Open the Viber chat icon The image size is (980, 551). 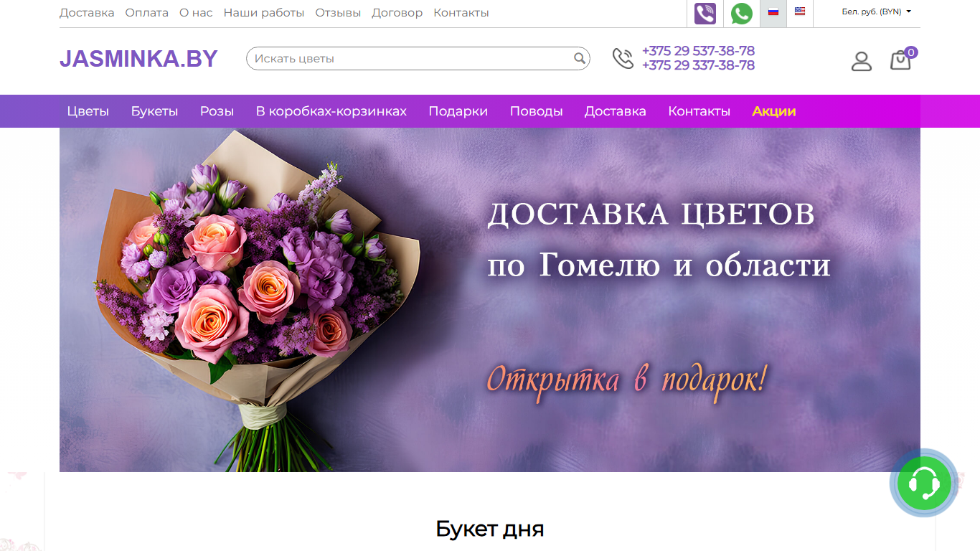tap(705, 14)
